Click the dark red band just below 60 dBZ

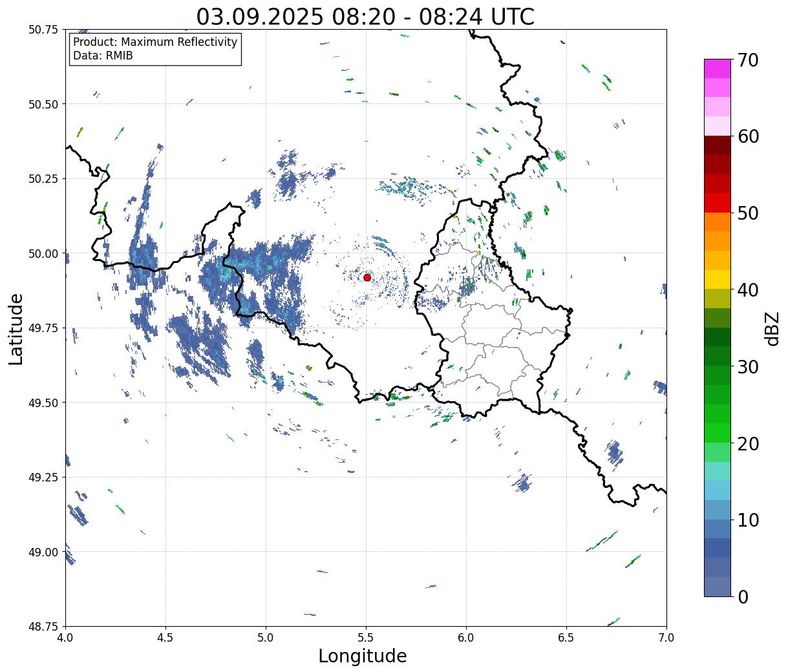[718, 145]
